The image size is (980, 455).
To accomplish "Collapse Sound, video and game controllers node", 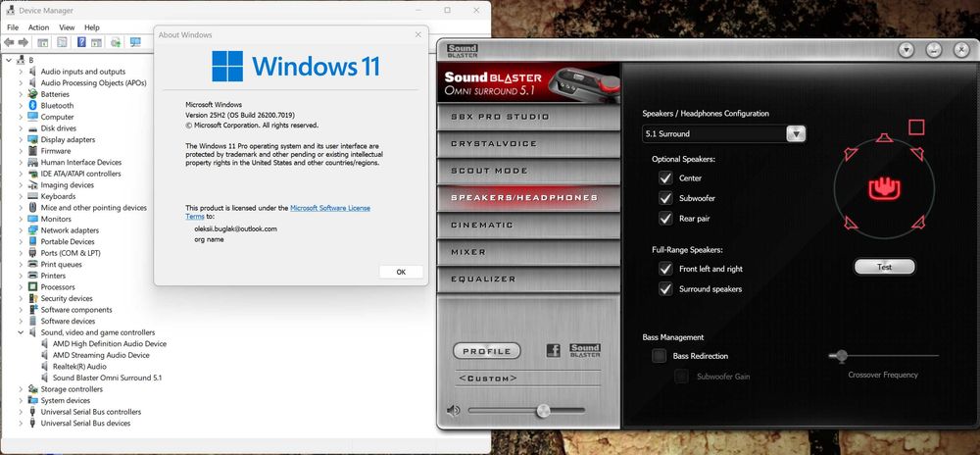I will pyautogui.click(x=20, y=332).
